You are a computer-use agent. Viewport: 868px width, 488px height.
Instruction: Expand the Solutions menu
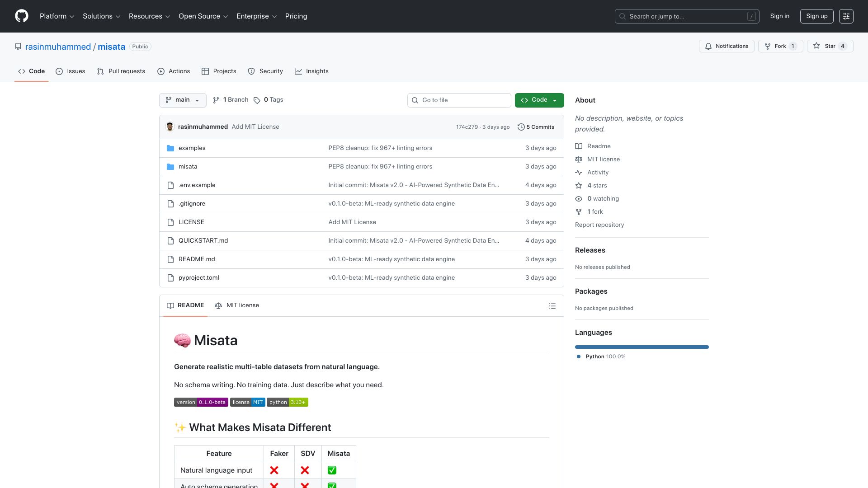tap(102, 16)
